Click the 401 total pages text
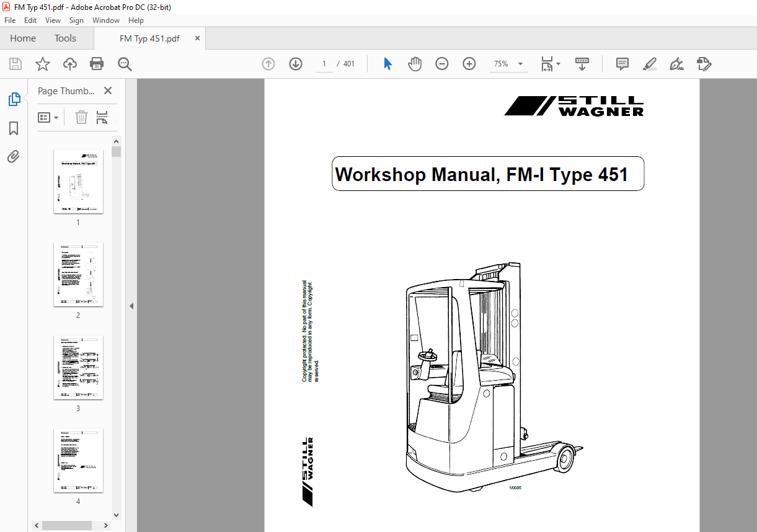Image resolution: width=757 pixels, height=532 pixels. (349, 64)
